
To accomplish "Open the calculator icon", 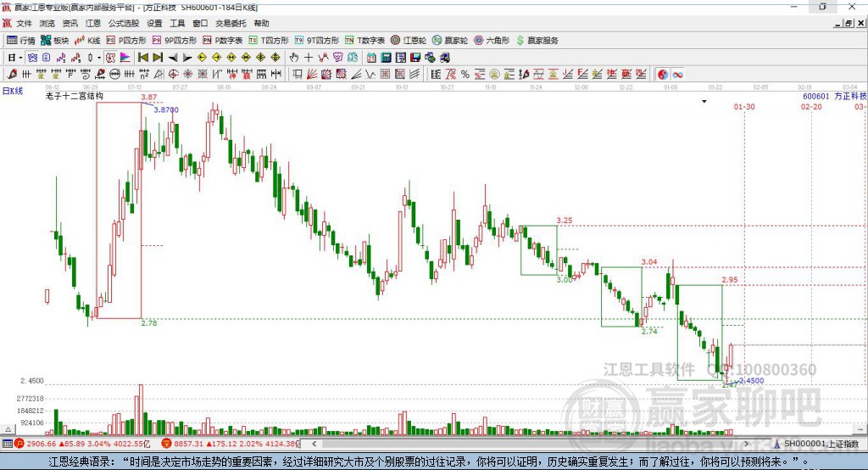I will point(386,58).
